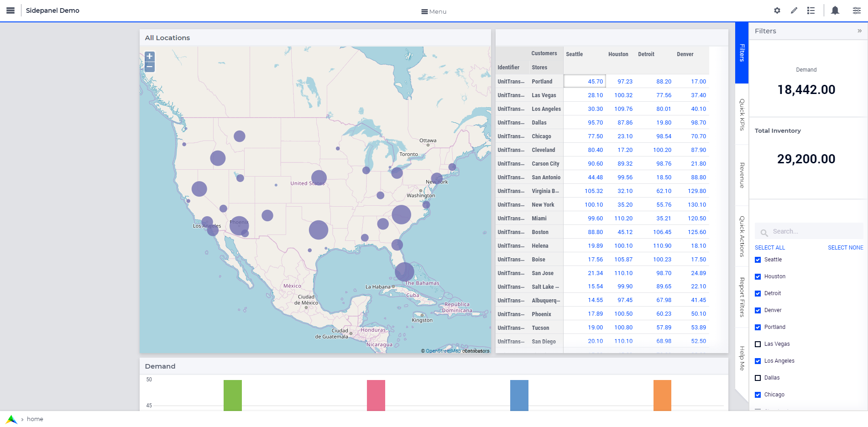Open the Revenue side tab
This screenshot has width=868, height=427.
click(742, 175)
